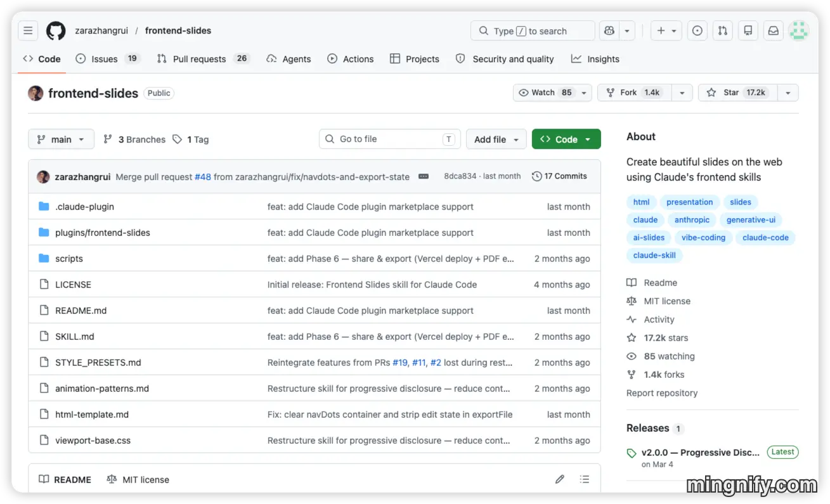Viewport: 830px width, 504px height.
Task: Open the v2.0.0 Progressive Disclosure release
Action: coord(701,453)
